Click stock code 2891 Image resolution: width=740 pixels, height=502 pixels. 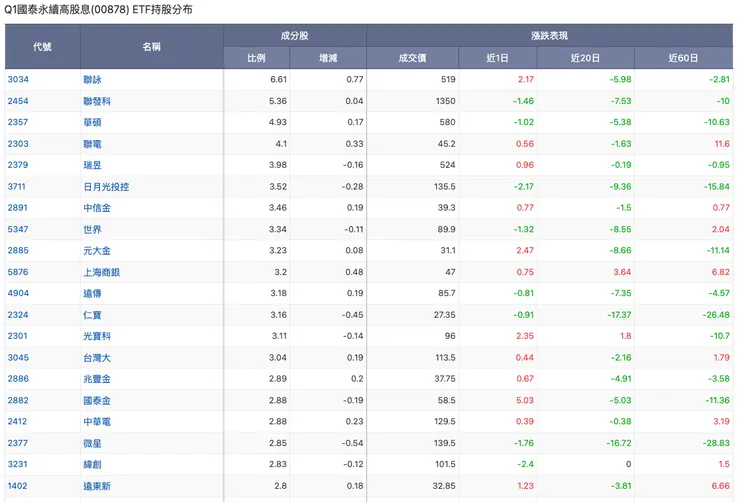17,208
